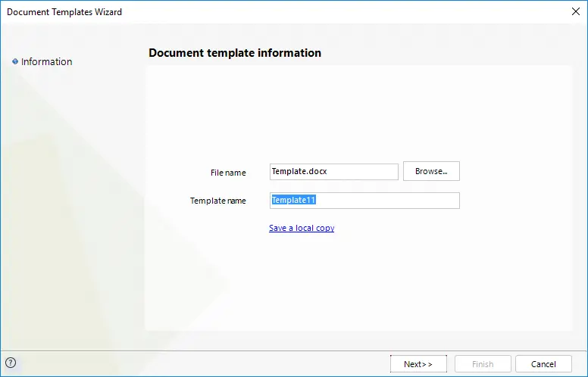
Task: Click the Next>> button
Action: [418, 364]
